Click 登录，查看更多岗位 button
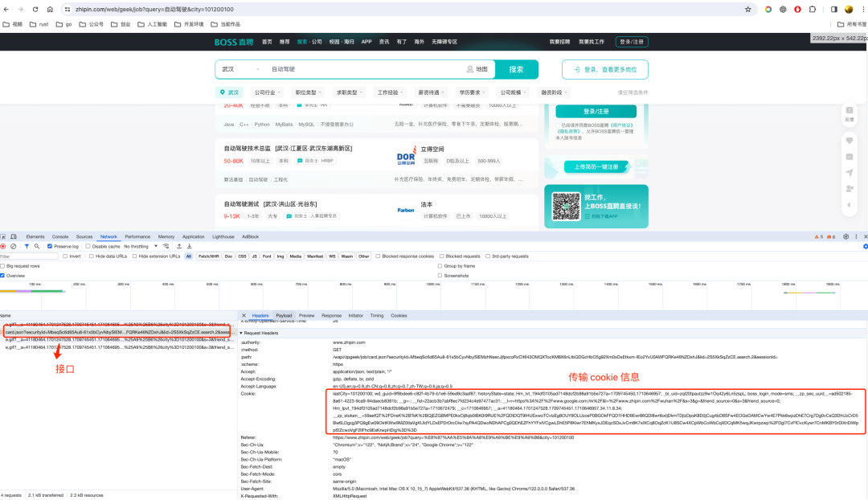The image size is (868, 500). click(x=605, y=69)
